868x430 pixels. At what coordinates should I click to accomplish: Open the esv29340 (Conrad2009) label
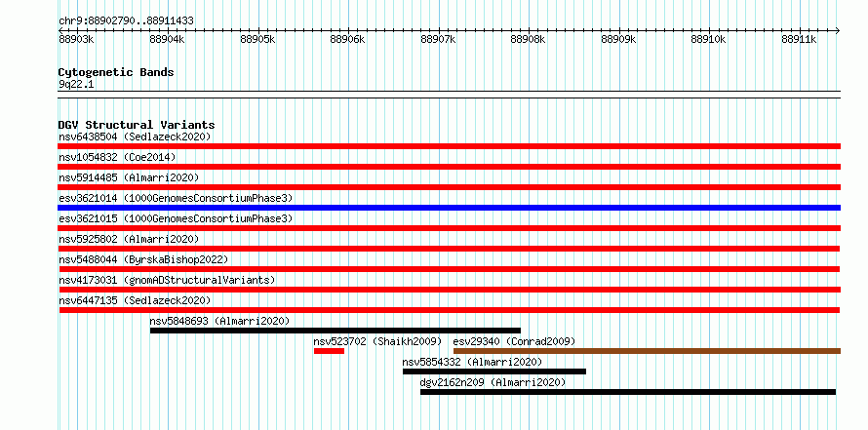click(514, 341)
